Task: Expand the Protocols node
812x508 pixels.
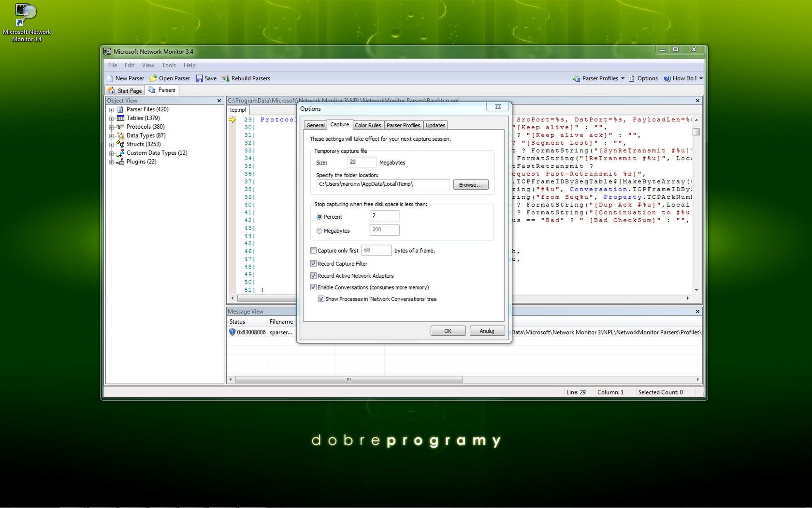Action: tap(111, 127)
